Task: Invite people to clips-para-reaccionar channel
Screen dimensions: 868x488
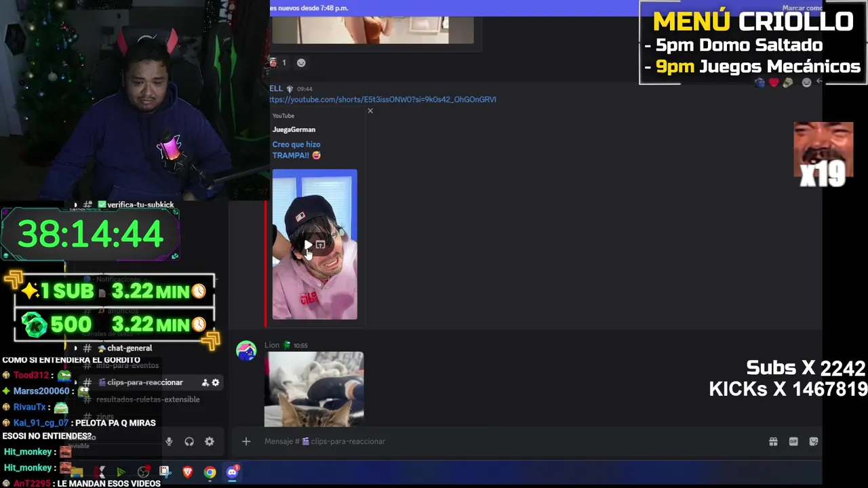Action: point(205,382)
